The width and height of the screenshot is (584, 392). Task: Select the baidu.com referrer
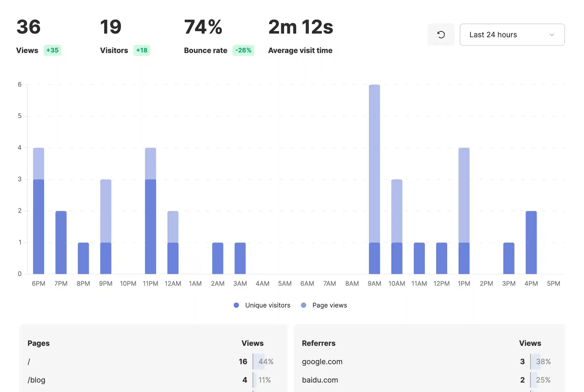pos(320,380)
